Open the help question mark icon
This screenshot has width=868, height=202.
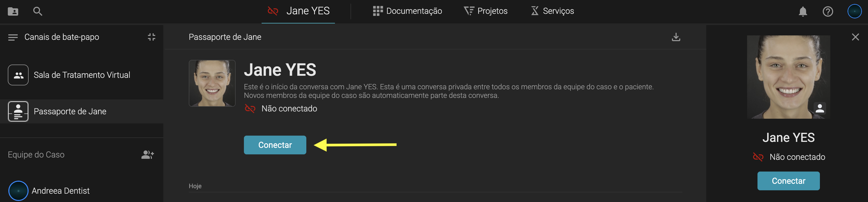828,11
